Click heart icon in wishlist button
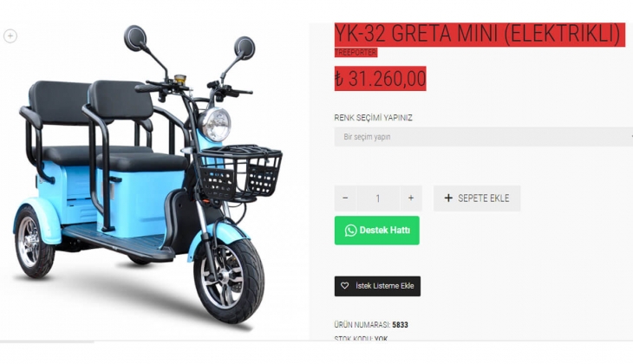Image resolution: width=633 pixels, height=364 pixels. tap(344, 286)
